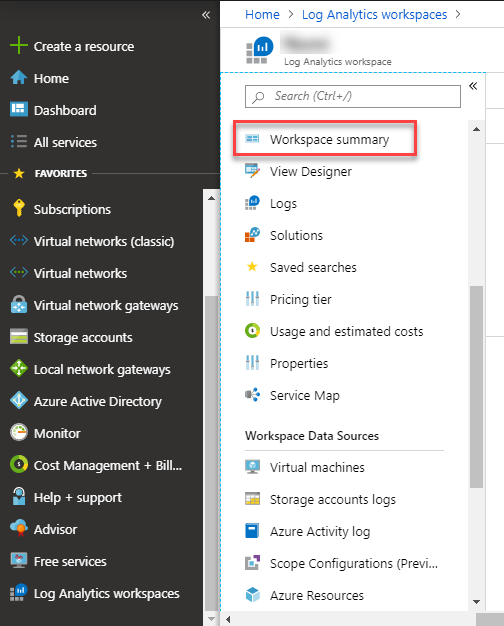Click the All services list icon
This screenshot has height=626, width=504.
(x=18, y=141)
